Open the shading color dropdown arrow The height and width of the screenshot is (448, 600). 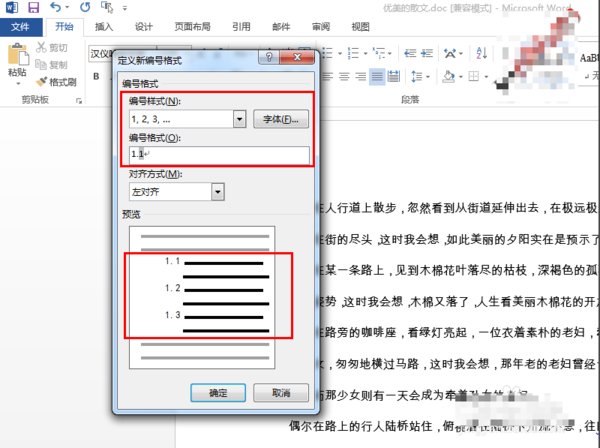coord(461,77)
